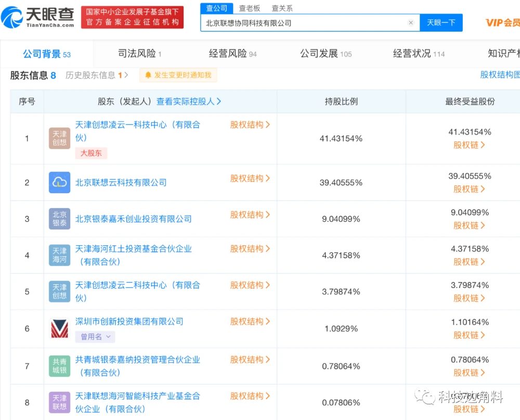The image size is (520, 420).
Task: Open 天津创想凌云二科技中心 link
Action: point(138,292)
